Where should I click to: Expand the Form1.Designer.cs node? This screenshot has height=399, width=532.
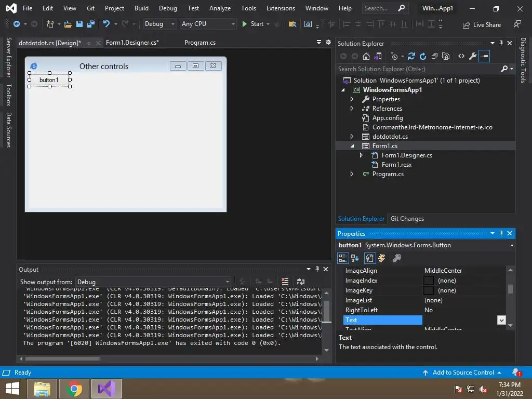point(362,155)
